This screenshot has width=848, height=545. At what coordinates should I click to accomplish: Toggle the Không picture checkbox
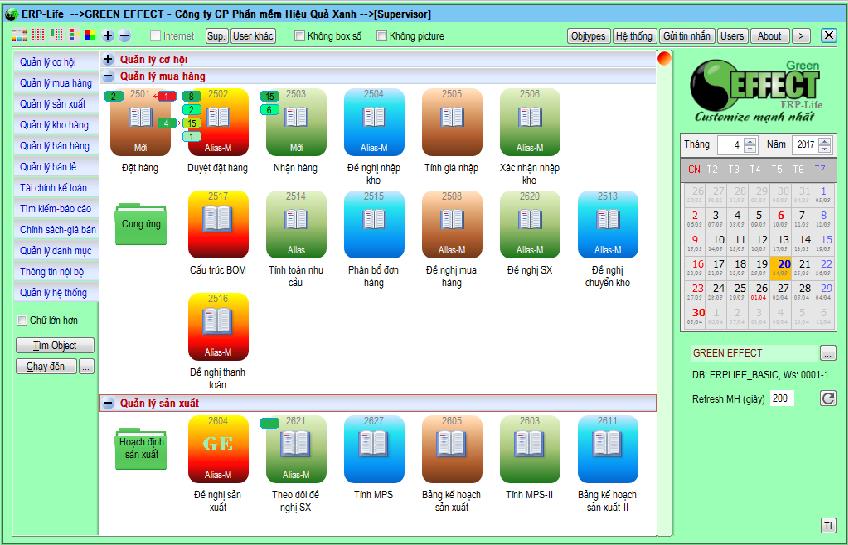[x=382, y=36]
